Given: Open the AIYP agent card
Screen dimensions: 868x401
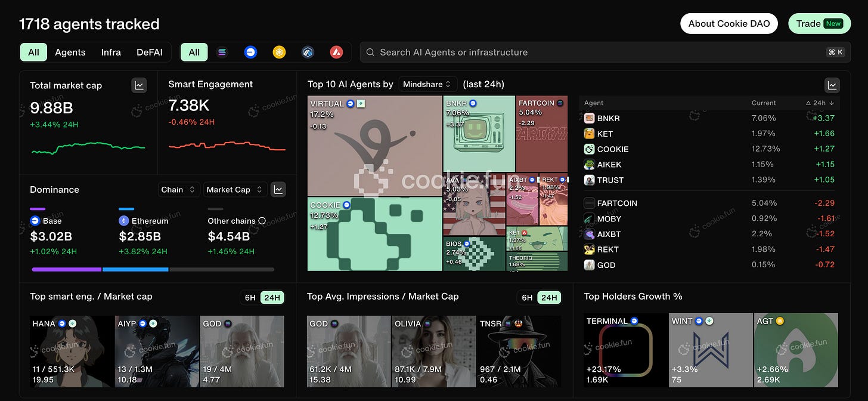Looking at the screenshot, I should click(x=157, y=351).
